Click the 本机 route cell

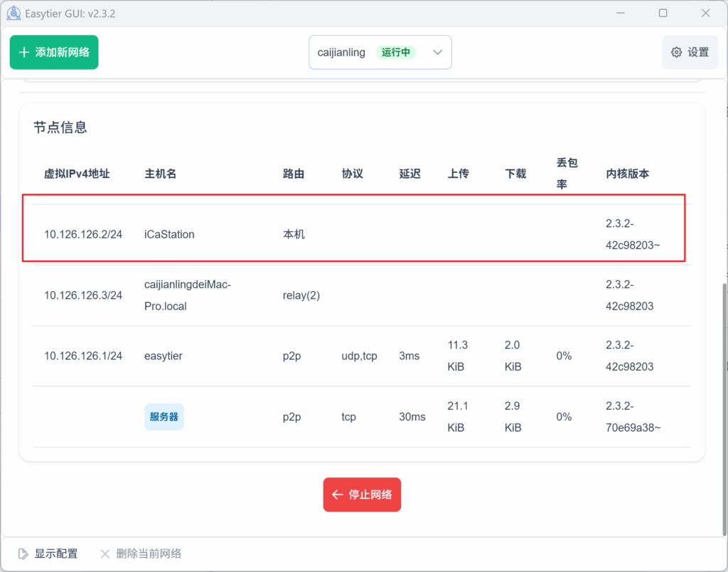[x=294, y=235]
